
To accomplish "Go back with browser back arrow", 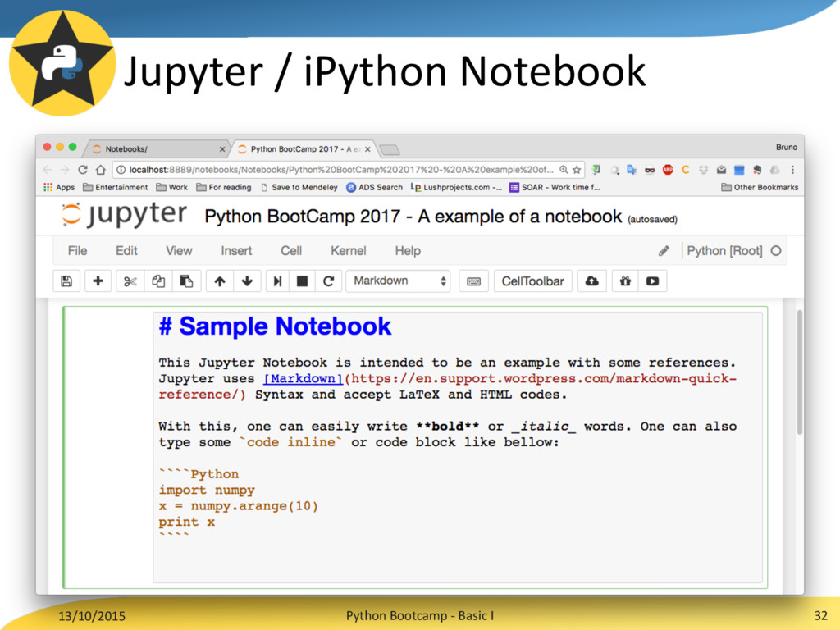I will [47, 170].
